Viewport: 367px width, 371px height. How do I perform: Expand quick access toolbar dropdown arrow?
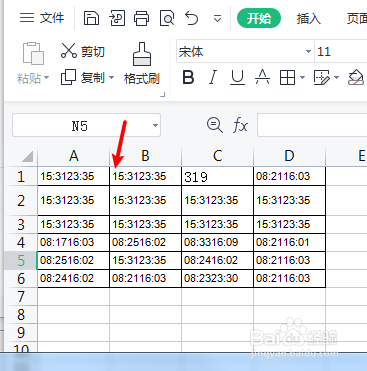[x=217, y=19]
